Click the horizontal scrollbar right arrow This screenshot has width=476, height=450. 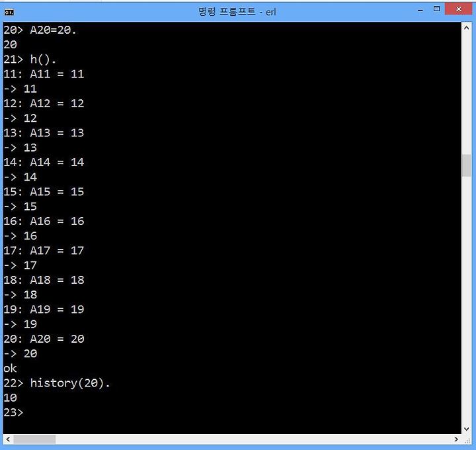pyautogui.click(x=456, y=439)
